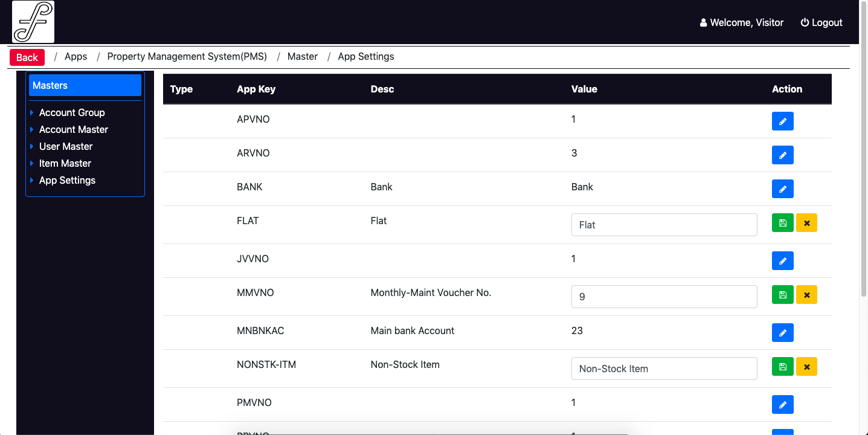Image resolution: width=868 pixels, height=435 pixels.
Task: Save the FLAT row with green icon
Action: 782,223
